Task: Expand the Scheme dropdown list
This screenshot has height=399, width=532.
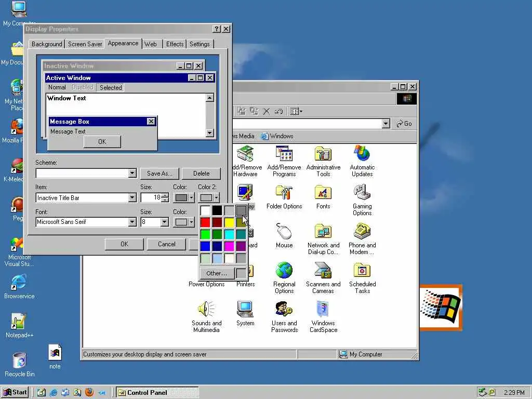Action: (x=132, y=173)
